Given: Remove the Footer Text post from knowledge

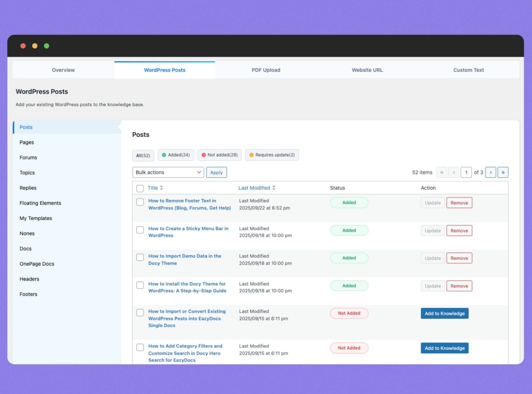Looking at the screenshot, I should 459,203.
